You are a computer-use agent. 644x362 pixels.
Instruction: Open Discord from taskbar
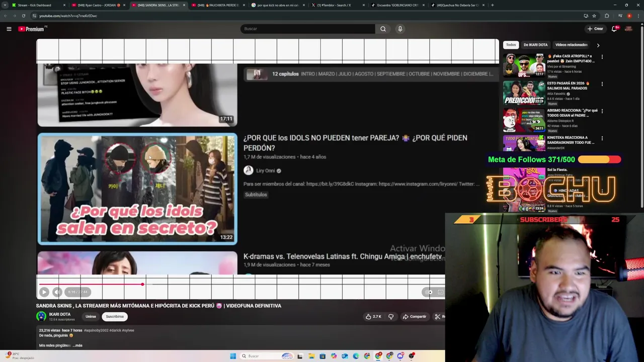point(400,356)
